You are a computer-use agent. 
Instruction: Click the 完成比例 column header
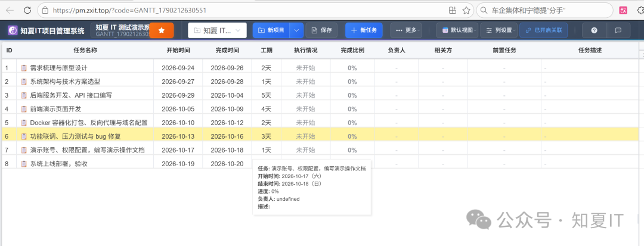[x=352, y=51]
